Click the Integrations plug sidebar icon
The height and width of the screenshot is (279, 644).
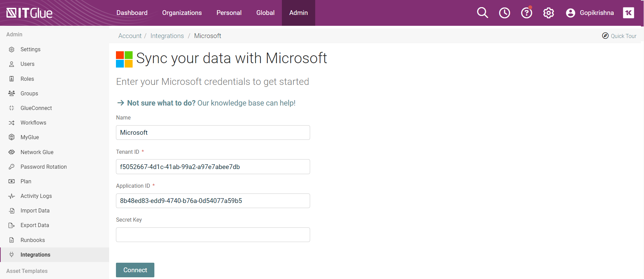(12, 255)
